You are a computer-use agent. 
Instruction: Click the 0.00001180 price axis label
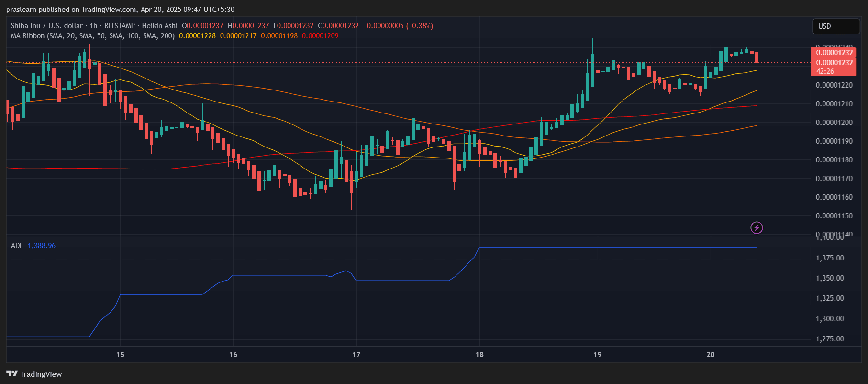tap(834, 160)
